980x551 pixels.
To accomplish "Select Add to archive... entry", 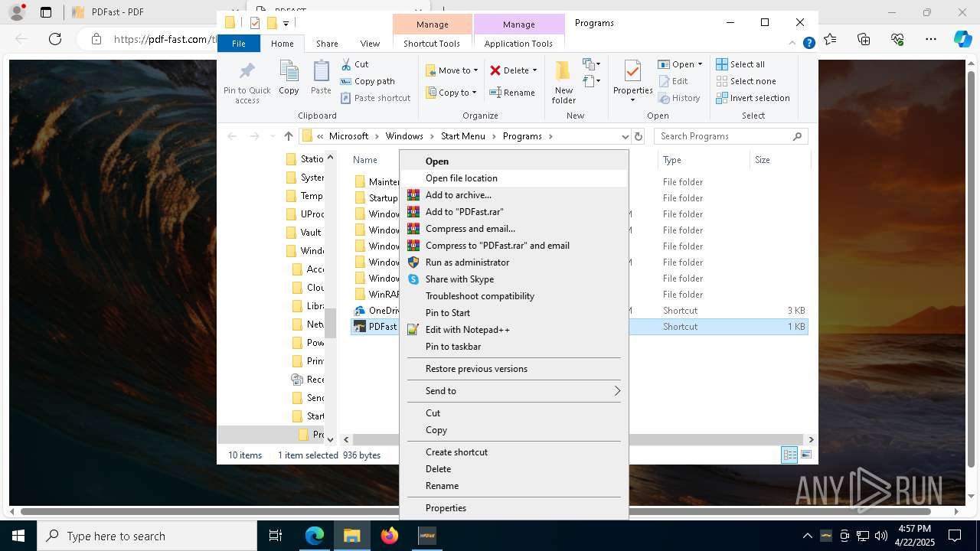I will click(x=513, y=194).
